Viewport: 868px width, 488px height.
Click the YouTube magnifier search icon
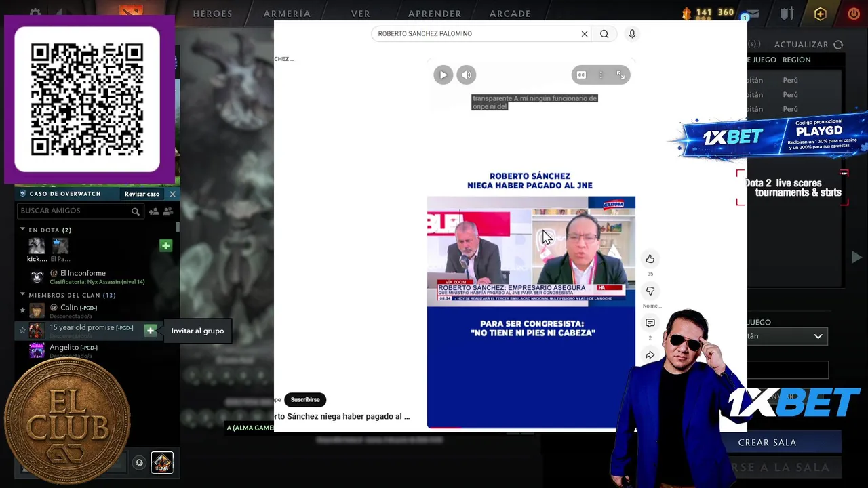click(604, 34)
